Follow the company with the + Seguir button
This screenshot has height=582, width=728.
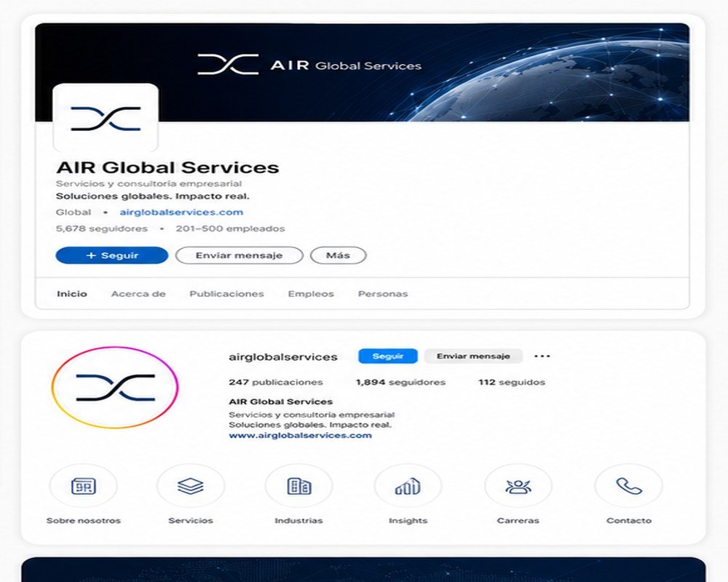[112, 255]
